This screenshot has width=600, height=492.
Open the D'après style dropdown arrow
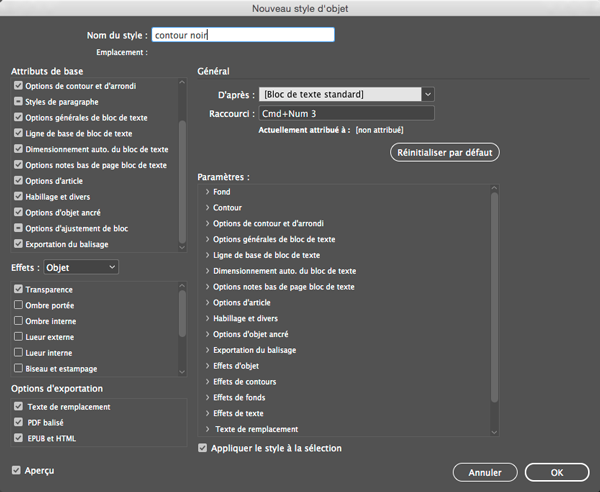(x=427, y=94)
